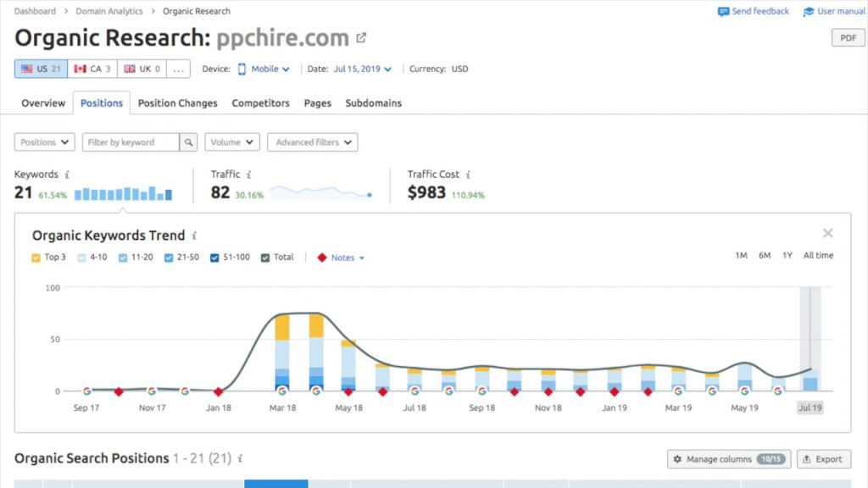Select the 6M time range
868x488 pixels.
click(x=765, y=255)
